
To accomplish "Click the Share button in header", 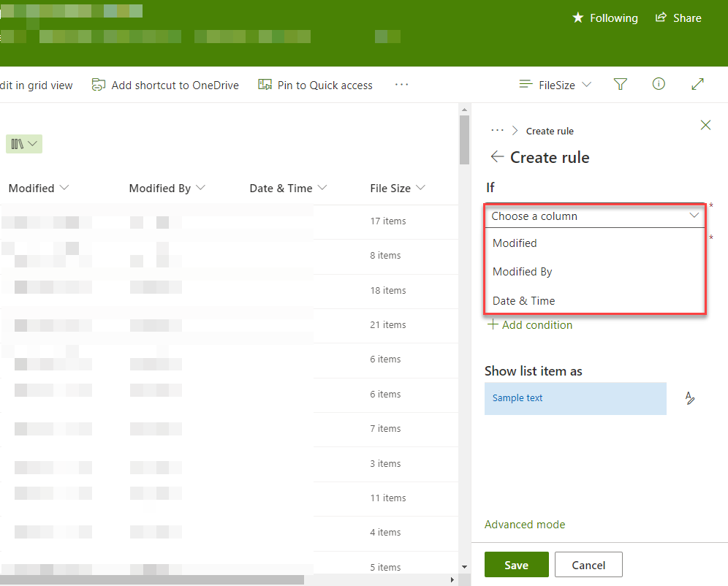I will [x=678, y=18].
